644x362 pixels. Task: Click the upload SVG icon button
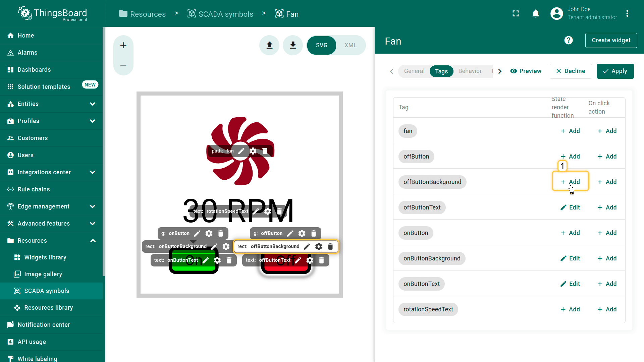[269, 45]
